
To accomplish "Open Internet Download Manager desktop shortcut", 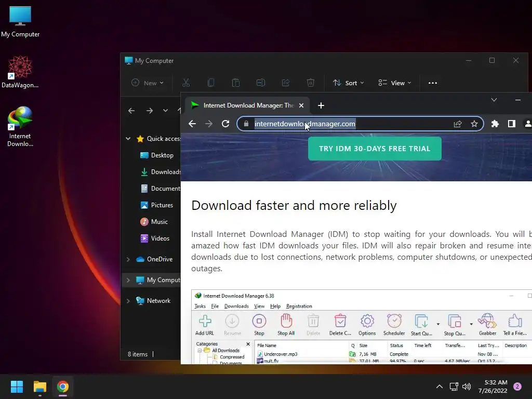I will click(20, 126).
